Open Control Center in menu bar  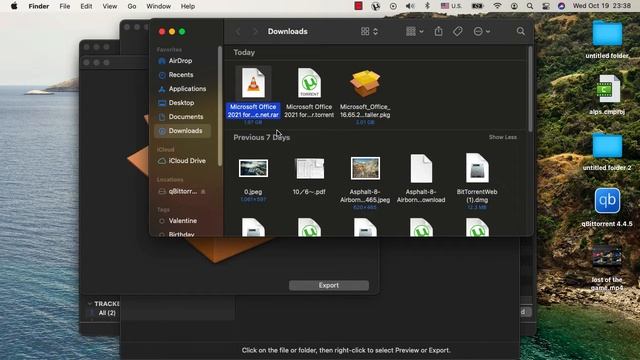[x=546, y=6]
